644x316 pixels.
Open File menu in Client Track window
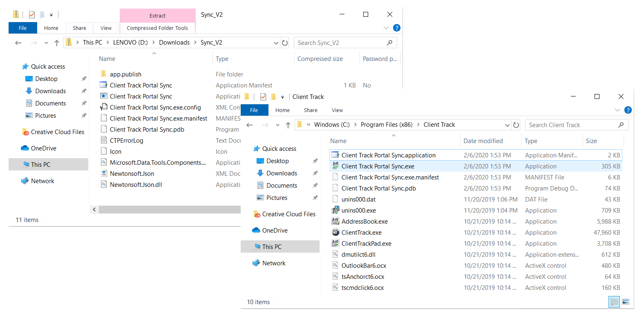coord(254,110)
